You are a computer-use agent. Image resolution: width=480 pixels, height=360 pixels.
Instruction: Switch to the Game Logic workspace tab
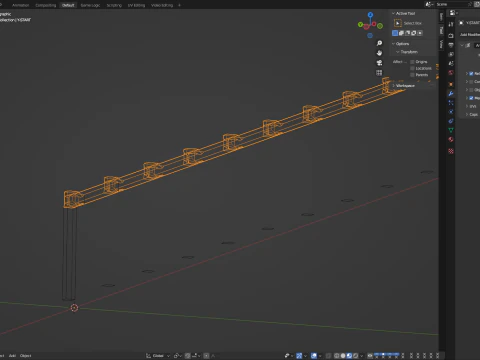[90, 5]
